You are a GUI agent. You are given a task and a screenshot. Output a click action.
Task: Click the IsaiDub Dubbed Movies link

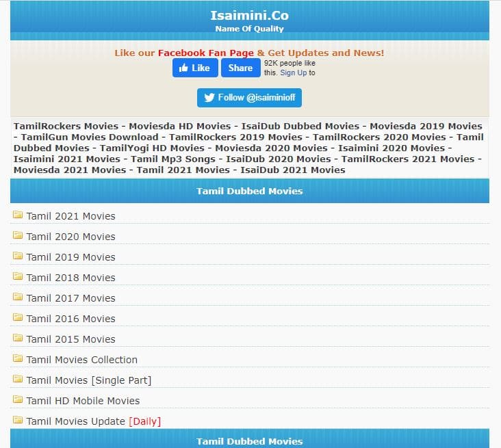click(x=300, y=126)
